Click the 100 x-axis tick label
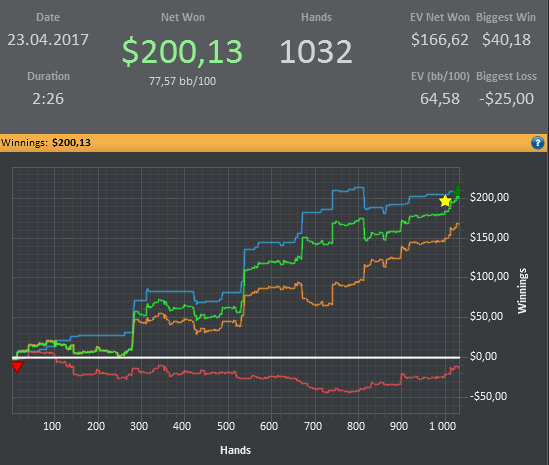 tap(52, 426)
